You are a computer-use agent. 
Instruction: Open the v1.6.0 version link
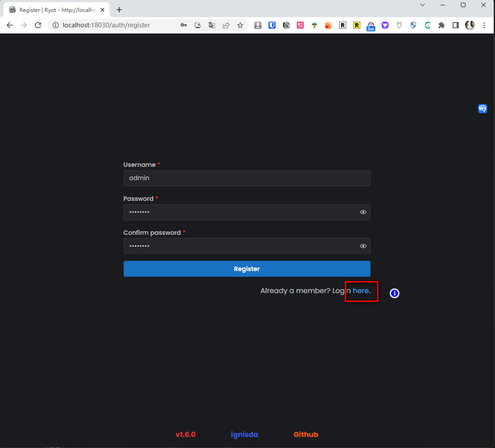tap(185, 434)
